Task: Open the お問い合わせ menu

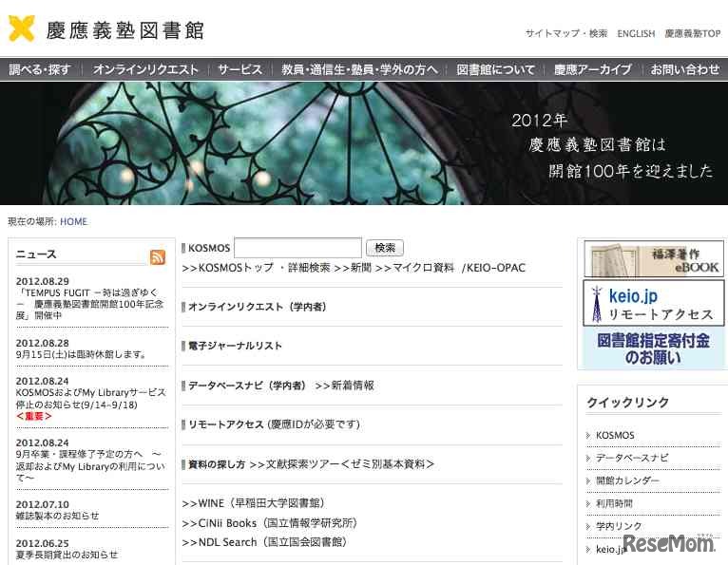Action: point(685,69)
